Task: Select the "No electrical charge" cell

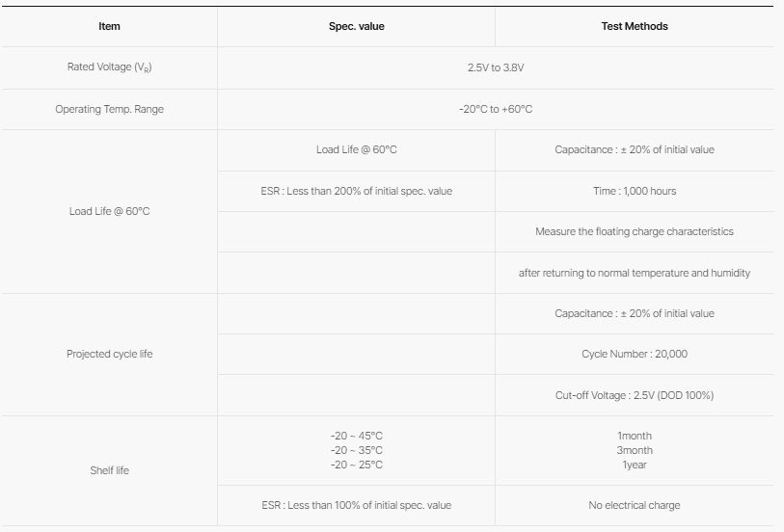Action: pos(634,505)
